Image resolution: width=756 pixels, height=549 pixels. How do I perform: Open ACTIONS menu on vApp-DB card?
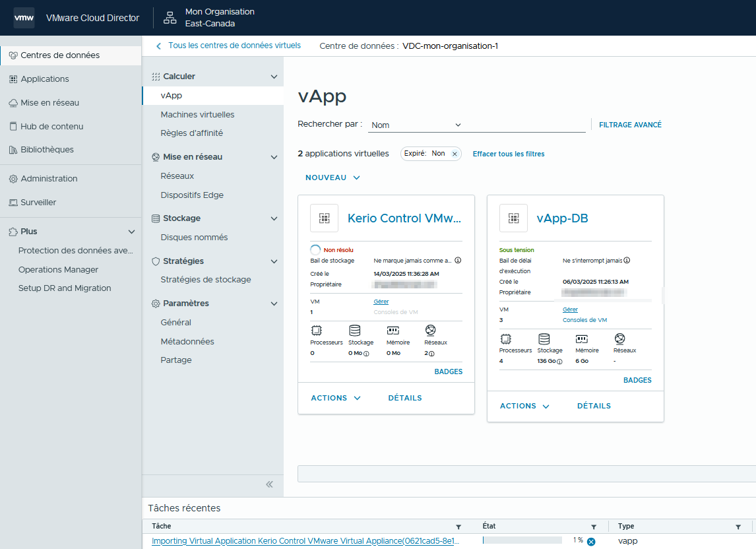coord(524,406)
